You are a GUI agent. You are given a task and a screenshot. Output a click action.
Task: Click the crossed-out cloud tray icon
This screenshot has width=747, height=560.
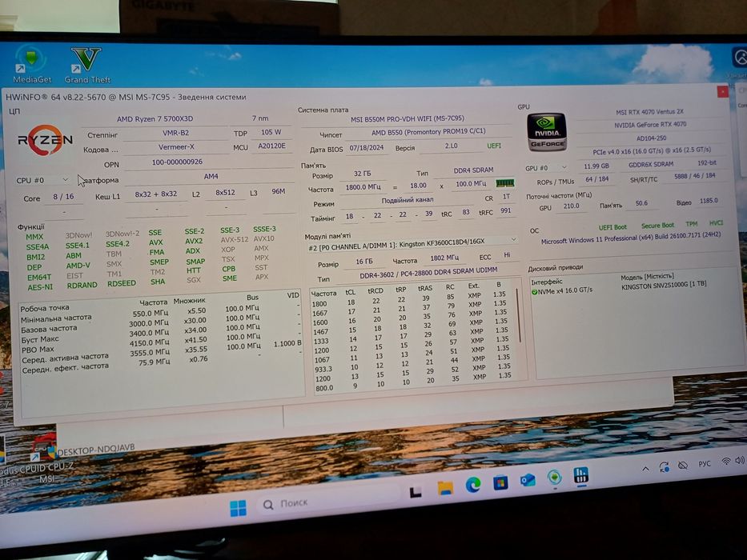(x=683, y=466)
